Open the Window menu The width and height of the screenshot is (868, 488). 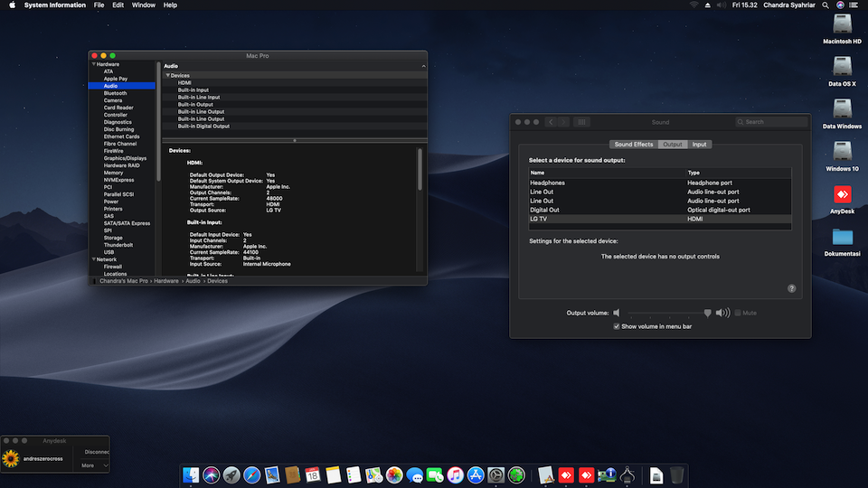144,5
